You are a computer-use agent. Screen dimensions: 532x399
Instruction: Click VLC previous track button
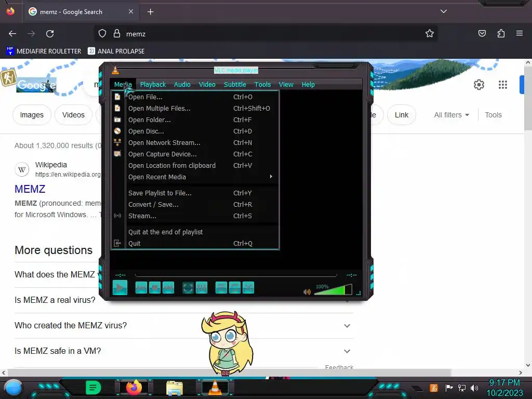pyautogui.click(x=141, y=288)
